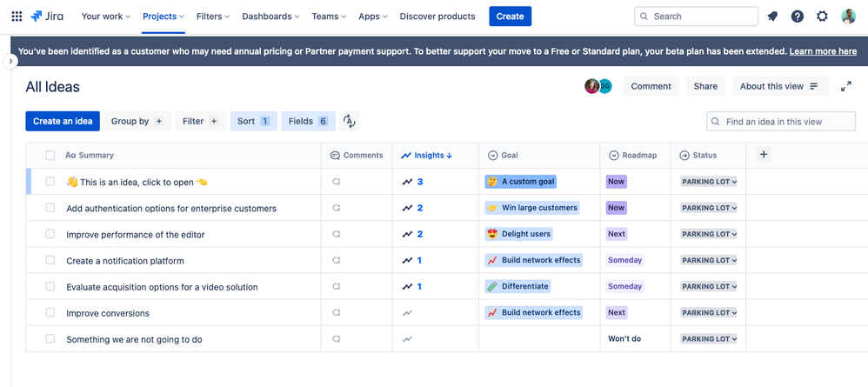The image size is (868, 387).
Task: Follow the Learn more here link
Action: click(823, 51)
